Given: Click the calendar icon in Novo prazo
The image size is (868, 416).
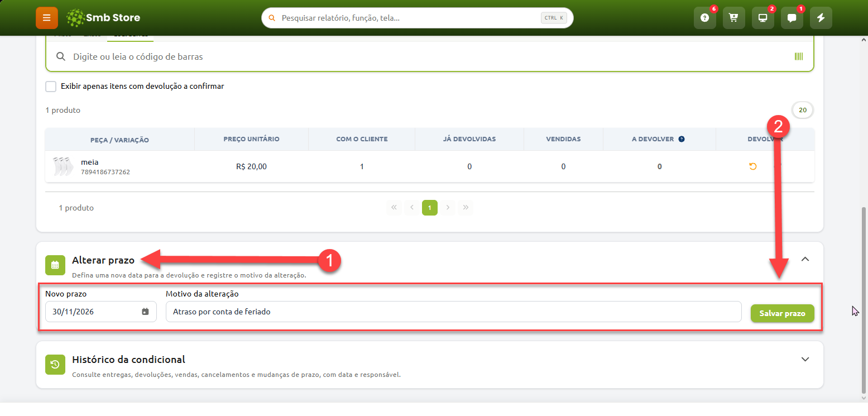Looking at the screenshot, I should [145, 312].
